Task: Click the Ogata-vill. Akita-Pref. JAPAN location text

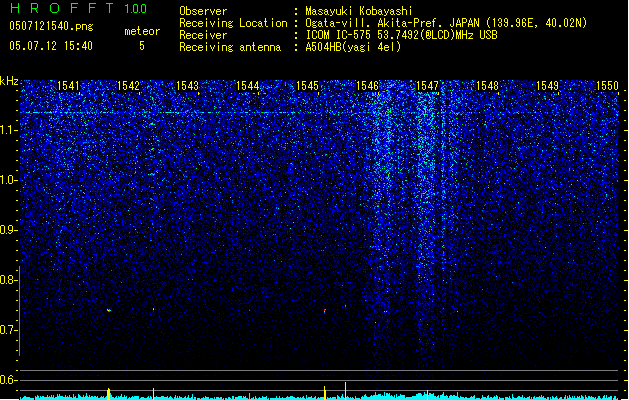Action: pos(446,23)
